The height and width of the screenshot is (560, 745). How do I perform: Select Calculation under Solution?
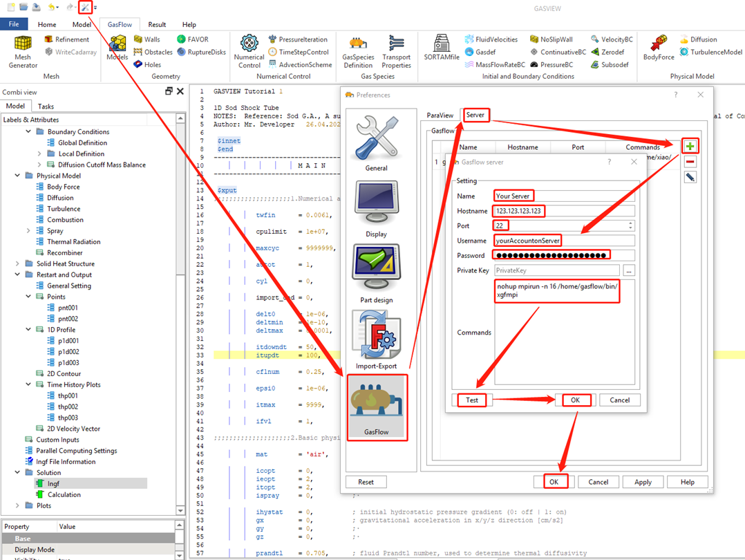(x=64, y=494)
